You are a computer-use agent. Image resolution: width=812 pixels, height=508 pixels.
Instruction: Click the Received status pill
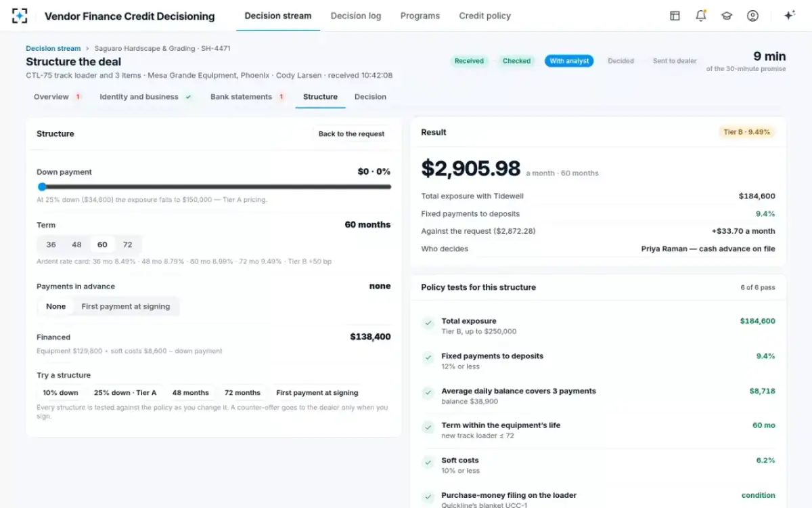(469, 61)
